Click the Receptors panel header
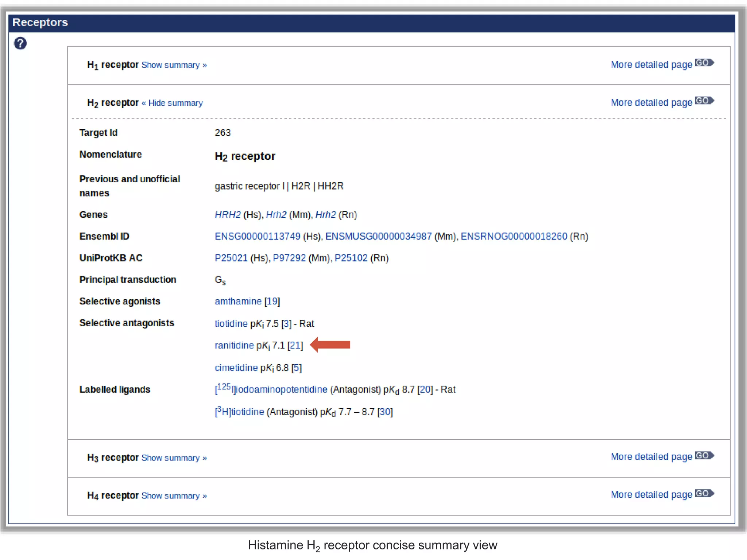This screenshot has width=747, height=560. tap(372, 23)
